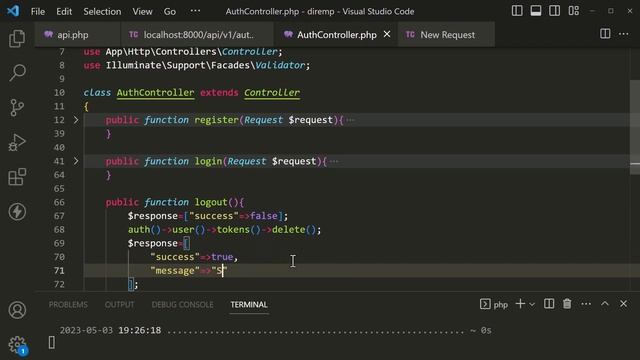Screen dimensions: 640x360
Task: Maximize the panel with chevron up
Action: (x=604, y=304)
